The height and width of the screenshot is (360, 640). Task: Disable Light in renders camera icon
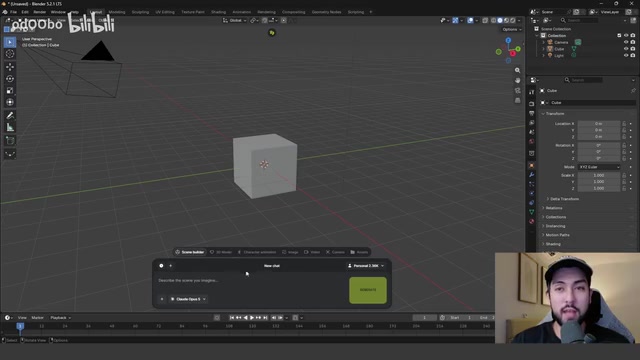coord(633,55)
